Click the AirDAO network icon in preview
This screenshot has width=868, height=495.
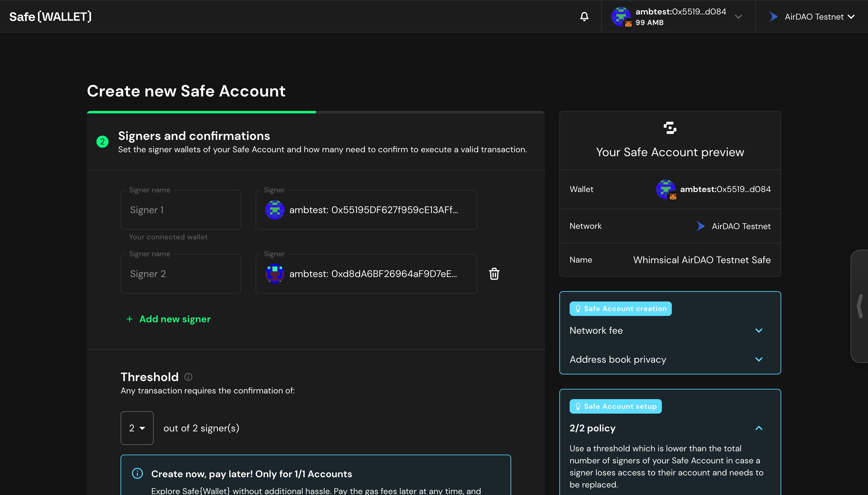click(700, 226)
